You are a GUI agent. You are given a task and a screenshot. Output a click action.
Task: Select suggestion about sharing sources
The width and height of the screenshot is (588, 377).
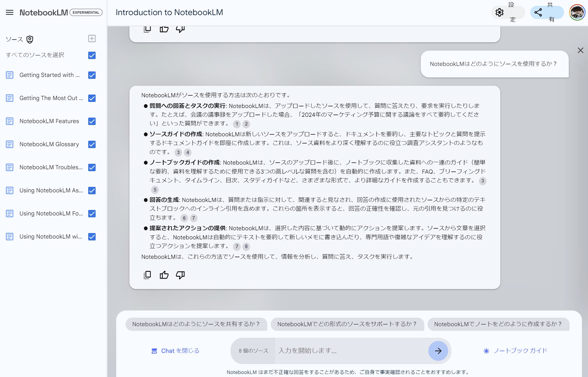(x=196, y=324)
